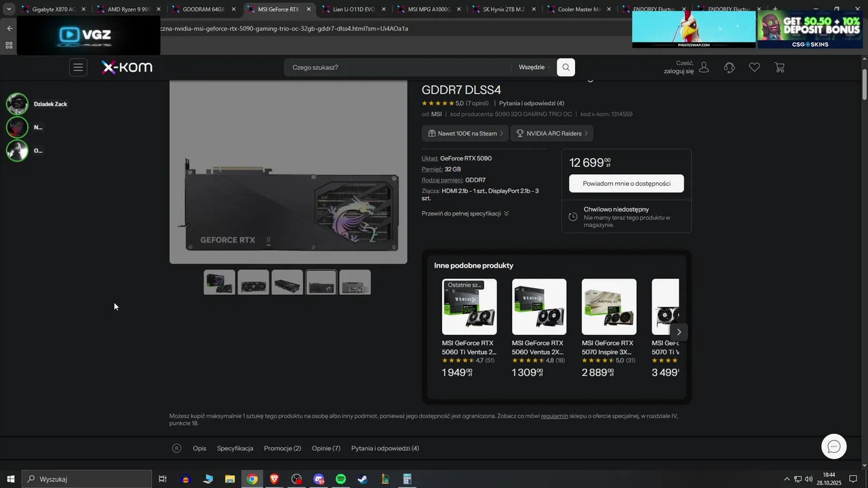Click the CSG Skins deposit bonus ad
The height and width of the screenshot is (488, 868).
click(x=810, y=28)
